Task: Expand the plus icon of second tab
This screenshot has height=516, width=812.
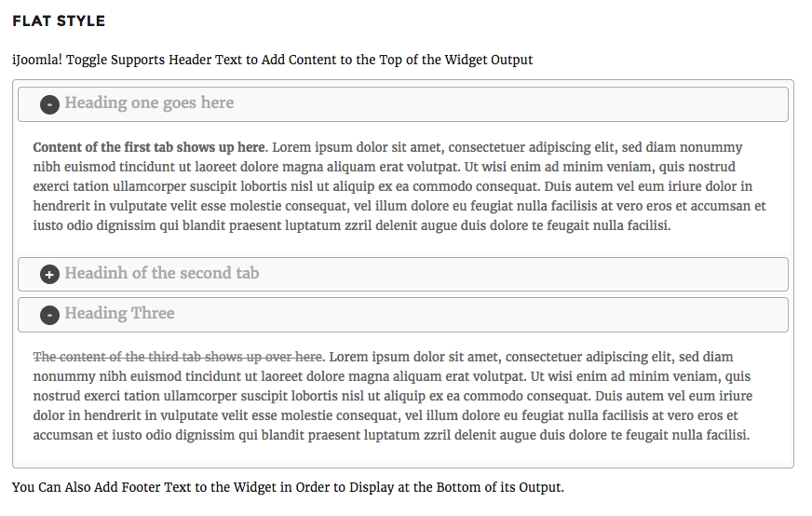Action: coord(49,275)
